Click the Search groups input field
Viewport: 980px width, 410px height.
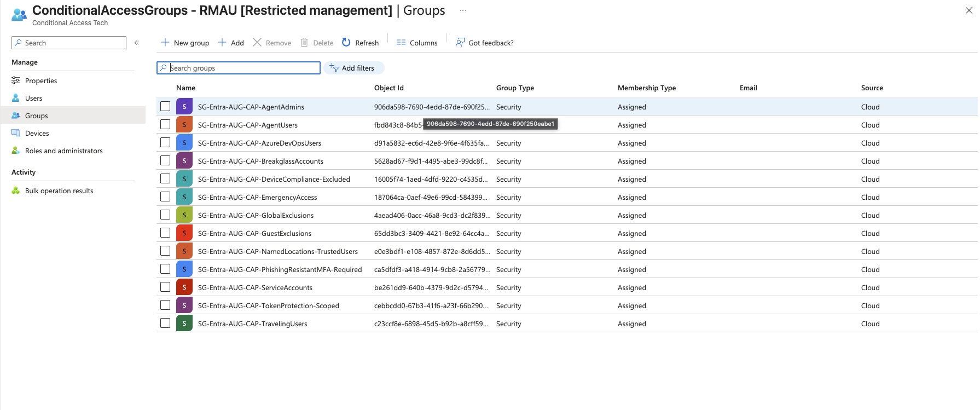pyautogui.click(x=239, y=68)
